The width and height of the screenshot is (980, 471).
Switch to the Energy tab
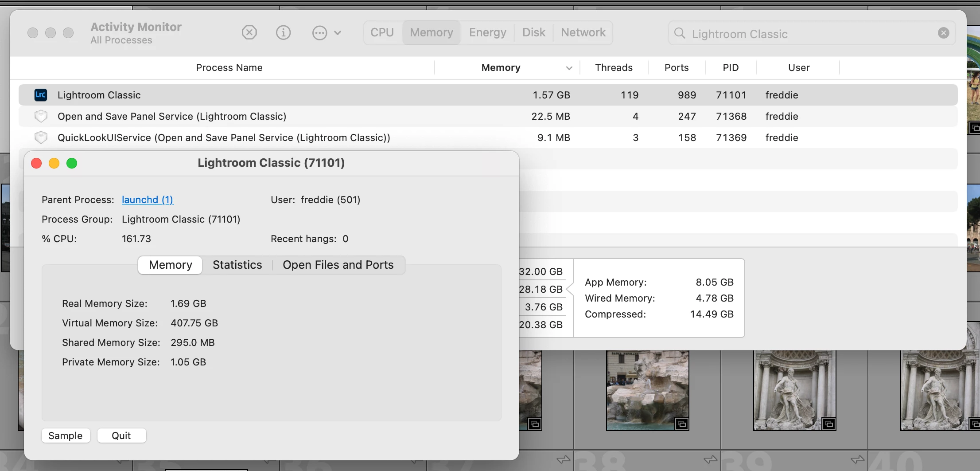488,32
